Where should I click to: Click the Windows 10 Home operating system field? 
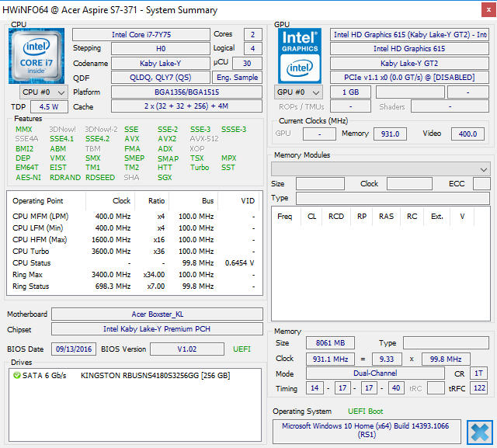[x=365, y=432]
